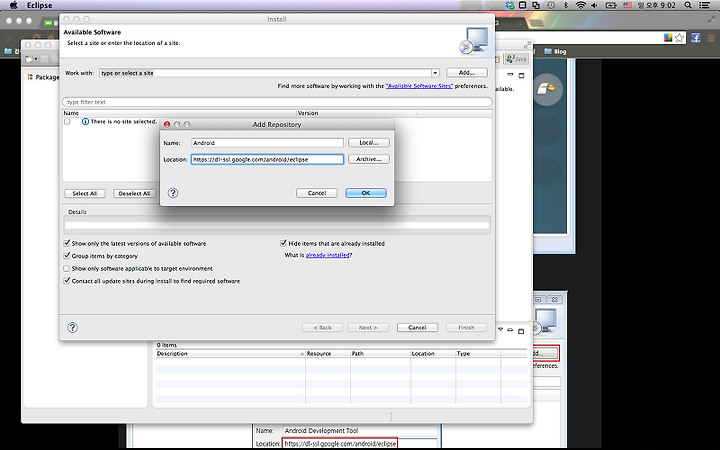Click the volume speaker icon in menu bar
The width and height of the screenshot is (720, 450).
594,6
